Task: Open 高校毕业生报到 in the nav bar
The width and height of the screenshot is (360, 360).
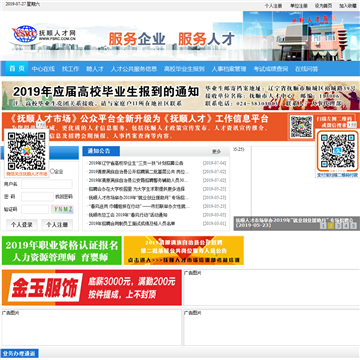Action: 184,69
